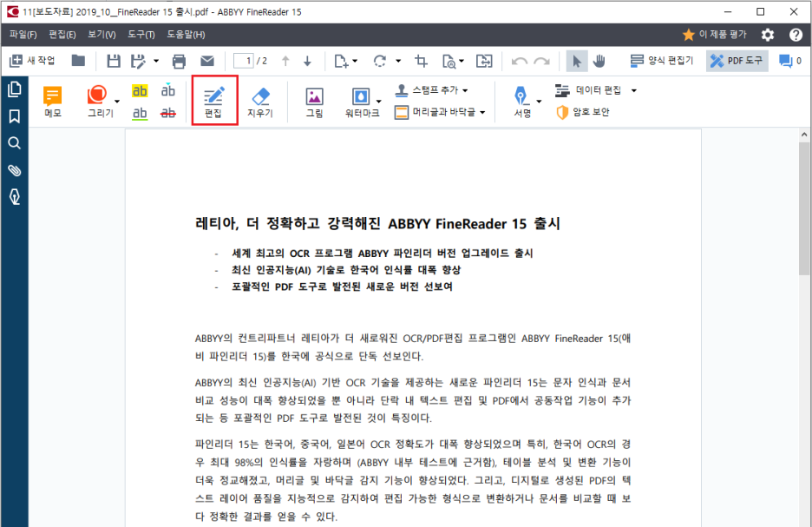Open a file with the folder icon
Screen dimensions: 812x527
pyautogui.click(x=78, y=61)
